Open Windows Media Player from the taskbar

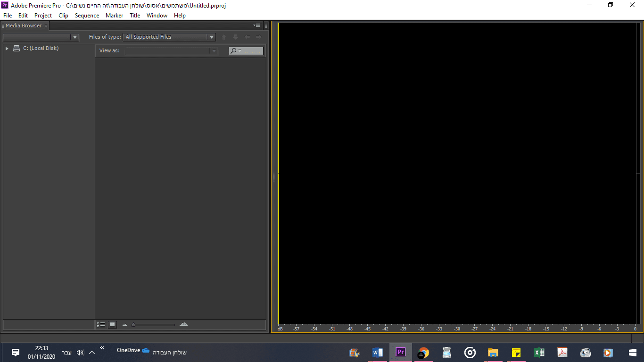(608, 353)
